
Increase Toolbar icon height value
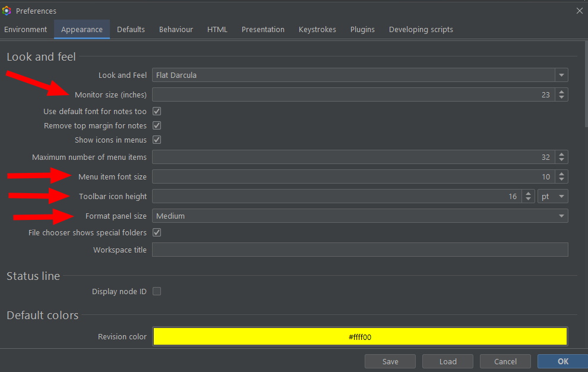(528, 193)
